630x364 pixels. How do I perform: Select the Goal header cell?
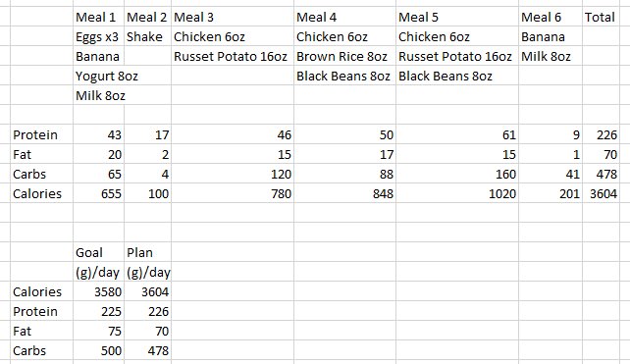point(98,252)
